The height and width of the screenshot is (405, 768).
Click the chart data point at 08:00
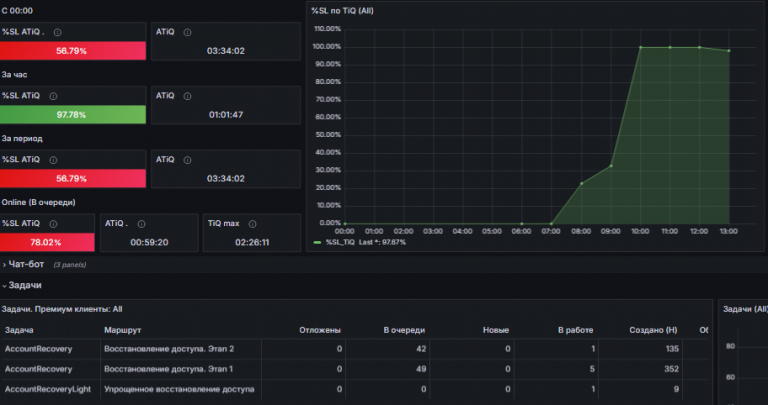[x=581, y=184]
